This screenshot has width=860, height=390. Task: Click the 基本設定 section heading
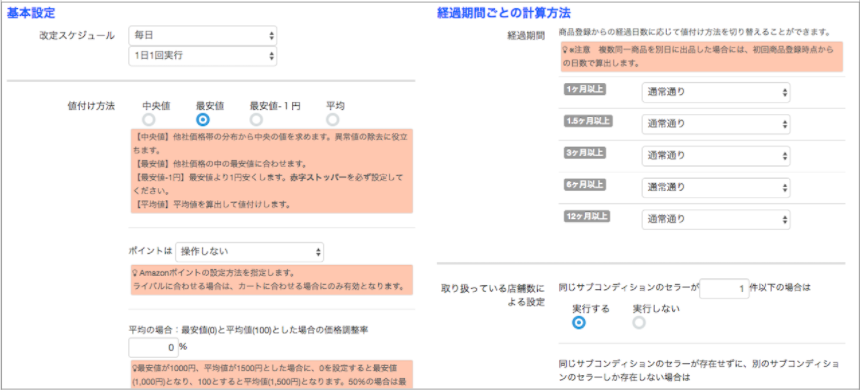tap(31, 12)
